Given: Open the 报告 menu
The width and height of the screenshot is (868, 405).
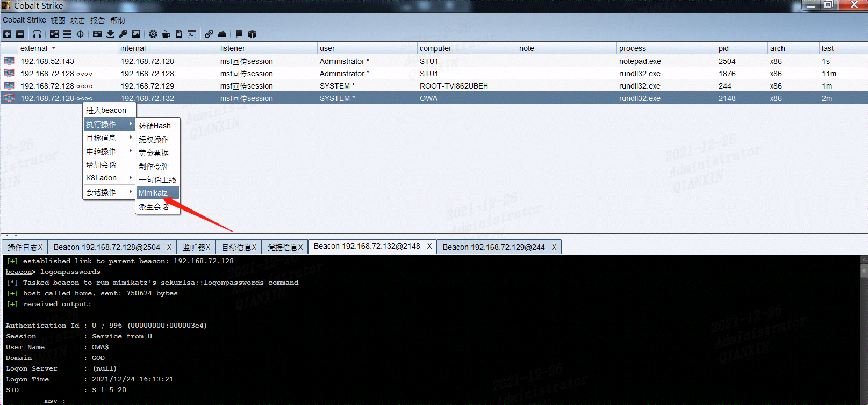Looking at the screenshot, I should 98,20.
